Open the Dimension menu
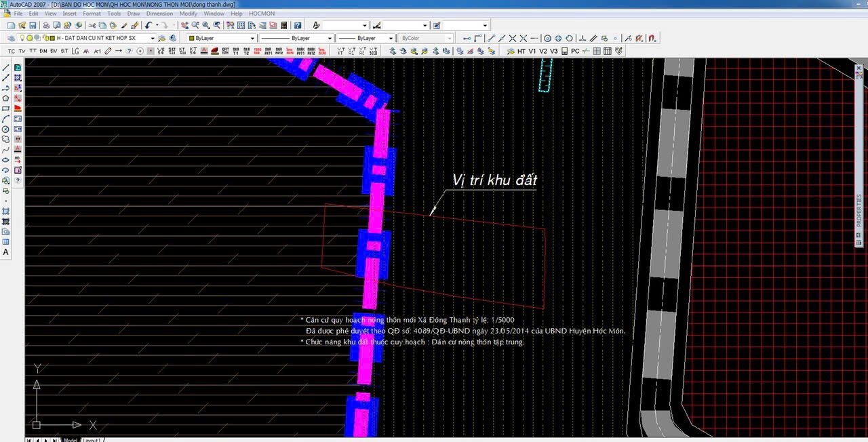 [x=159, y=14]
